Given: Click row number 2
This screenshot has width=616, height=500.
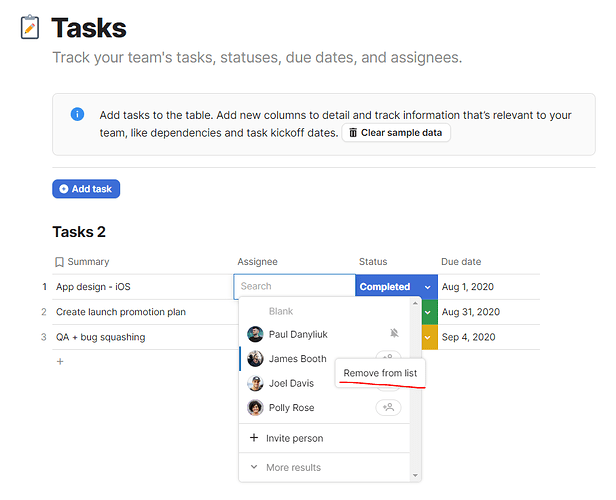Looking at the screenshot, I should point(44,312).
